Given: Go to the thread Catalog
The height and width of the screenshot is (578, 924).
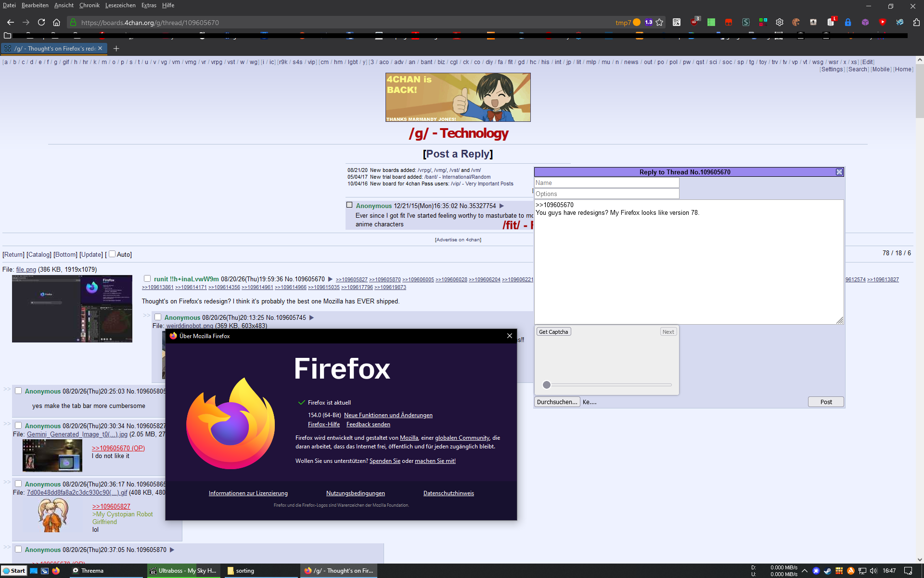Looking at the screenshot, I should pos(39,254).
